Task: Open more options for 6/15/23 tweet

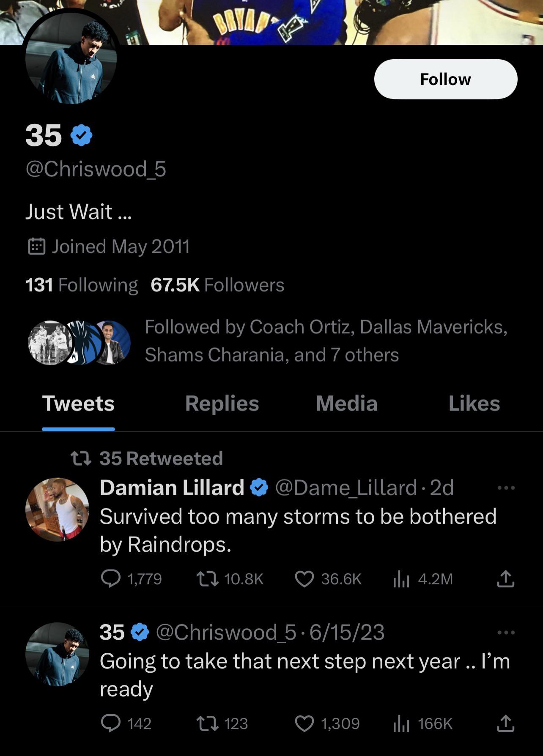Action: (506, 633)
